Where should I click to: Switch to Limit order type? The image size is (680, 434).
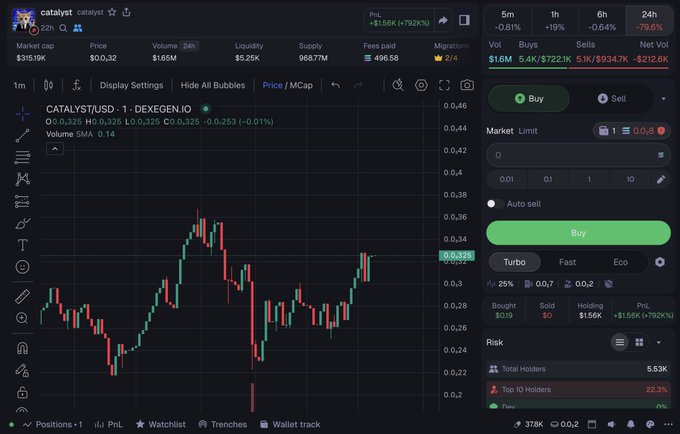point(528,131)
